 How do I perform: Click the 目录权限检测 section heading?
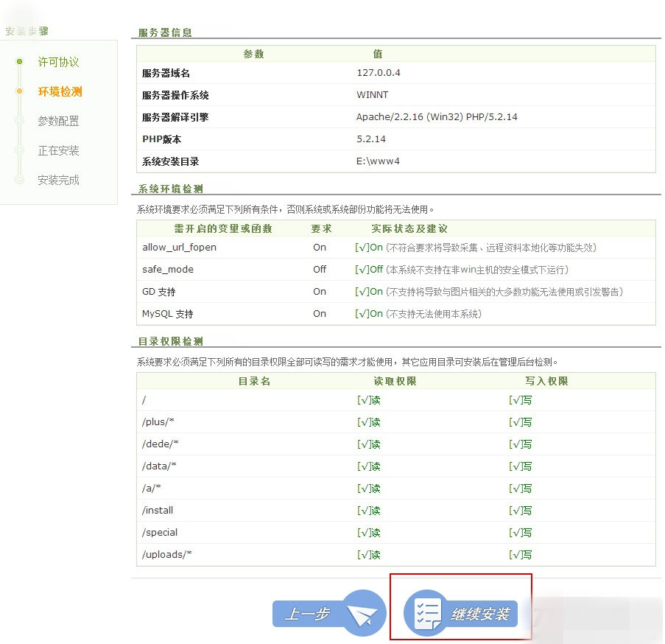coord(171,341)
